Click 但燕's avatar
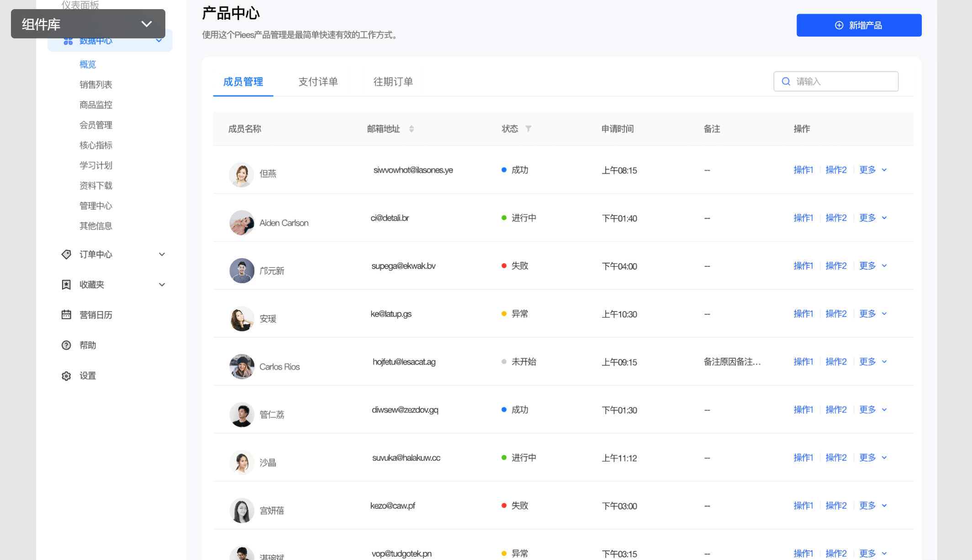The image size is (972, 560). coord(242,174)
